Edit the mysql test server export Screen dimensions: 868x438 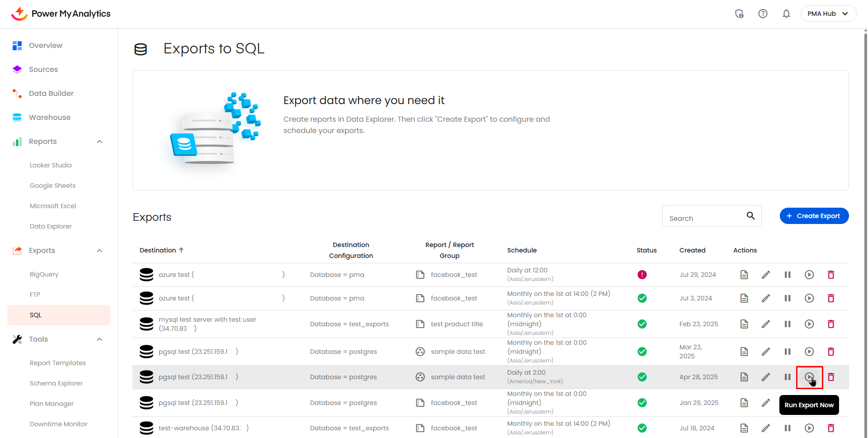click(x=766, y=324)
